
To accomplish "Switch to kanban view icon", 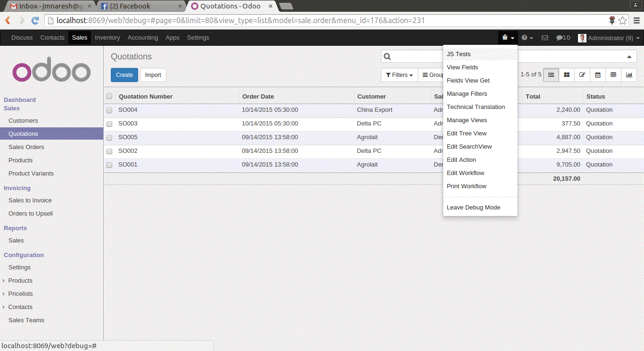I will click(567, 75).
